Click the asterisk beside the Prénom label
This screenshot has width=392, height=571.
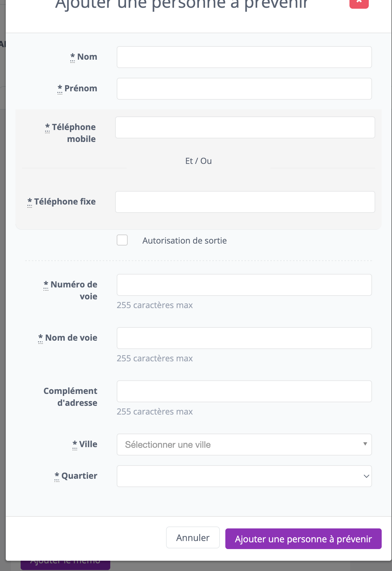click(x=60, y=88)
